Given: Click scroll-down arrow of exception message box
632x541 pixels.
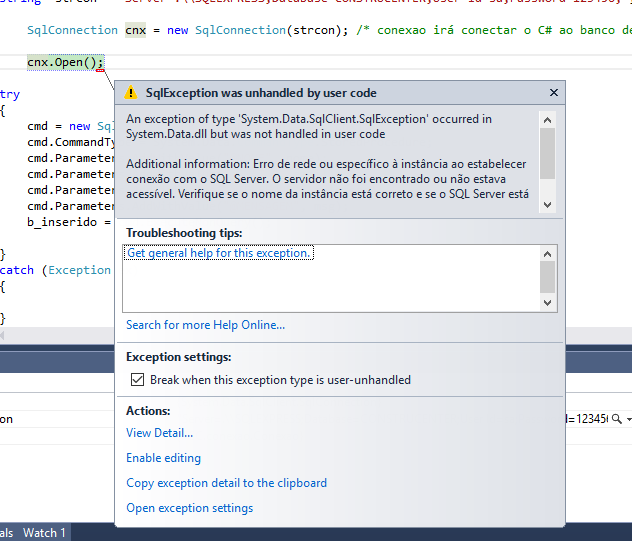Looking at the screenshot, I should pos(547,205).
